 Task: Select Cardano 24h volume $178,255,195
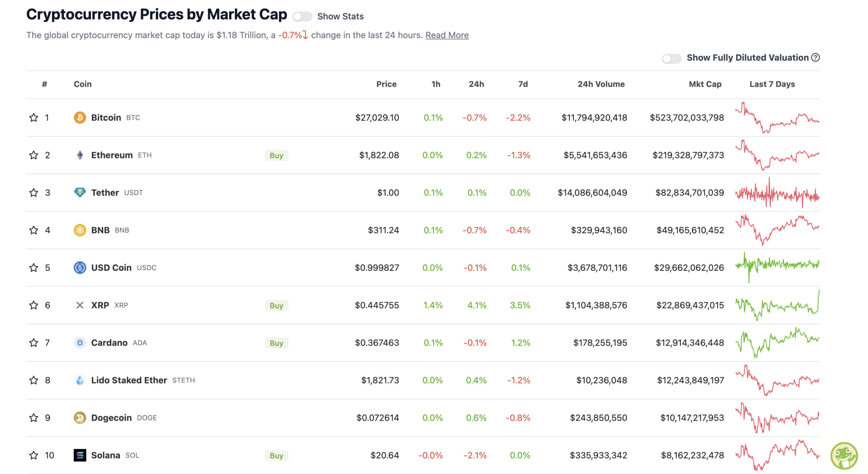coord(600,343)
